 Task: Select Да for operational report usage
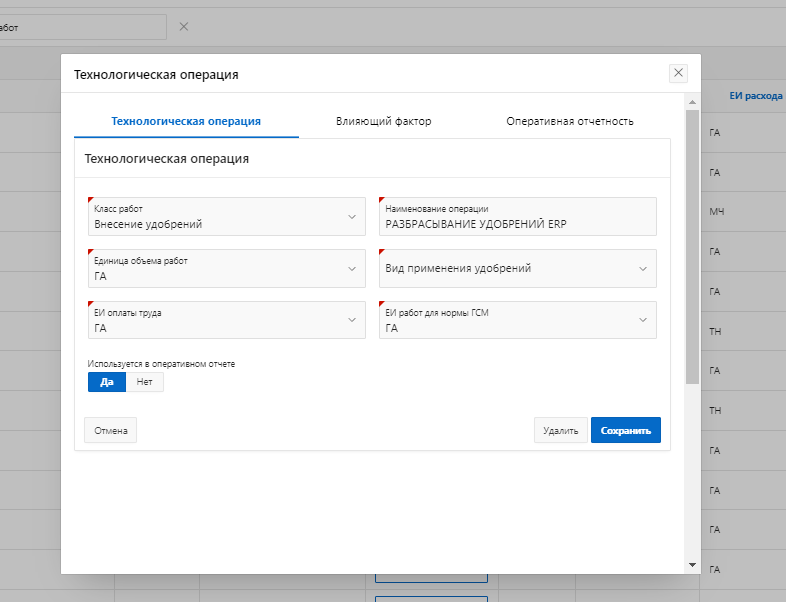pyautogui.click(x=107, y=382)
